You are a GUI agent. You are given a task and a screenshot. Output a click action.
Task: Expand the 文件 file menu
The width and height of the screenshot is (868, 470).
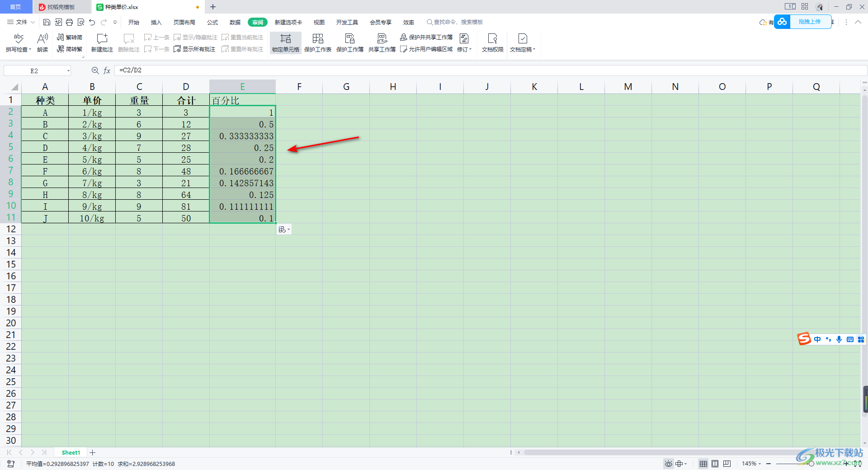pyautogui.click(x=21, y=22)
